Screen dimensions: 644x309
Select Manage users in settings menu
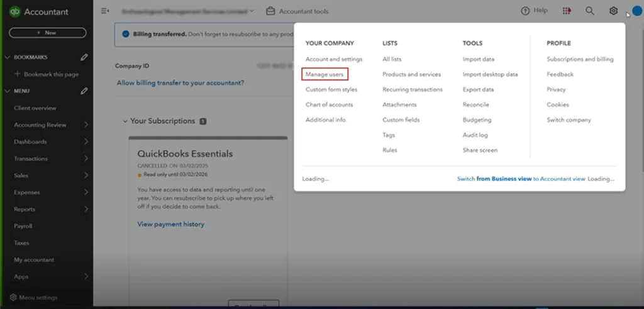(x=325, y=75)
